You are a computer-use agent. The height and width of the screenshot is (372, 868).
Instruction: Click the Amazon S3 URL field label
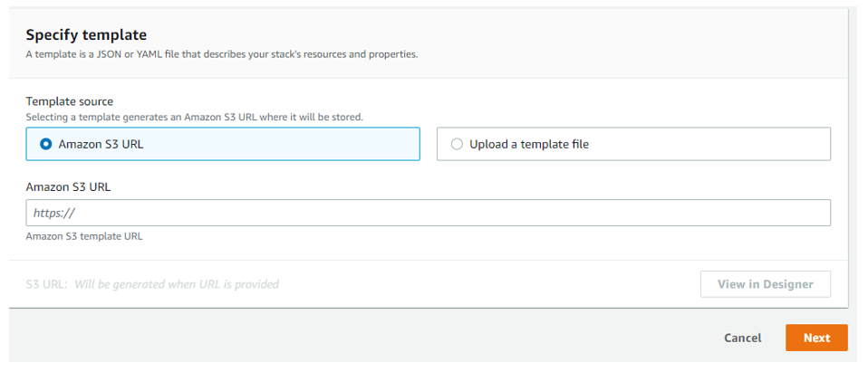[x=68, y=186]
